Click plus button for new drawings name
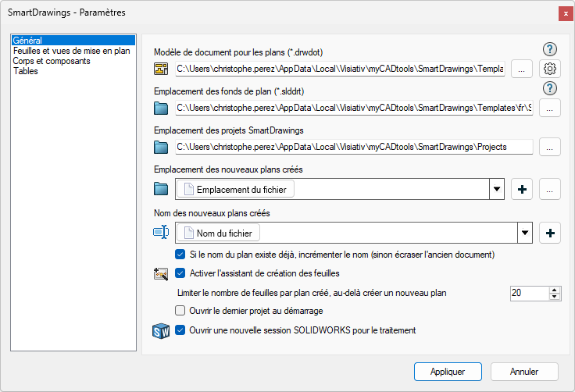This screenshot has height=392, width=575. (x=550, y=233)
